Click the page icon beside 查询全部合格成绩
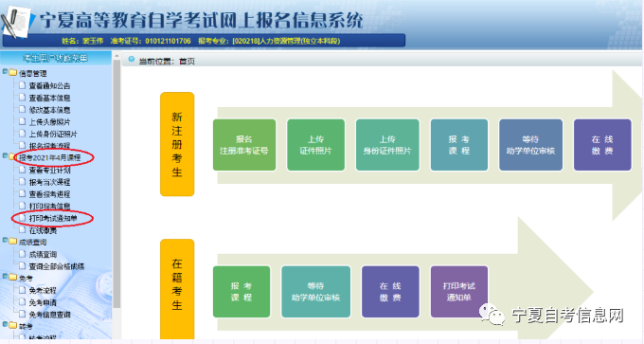This screenshot has height=344, width=644. point(23,266)
